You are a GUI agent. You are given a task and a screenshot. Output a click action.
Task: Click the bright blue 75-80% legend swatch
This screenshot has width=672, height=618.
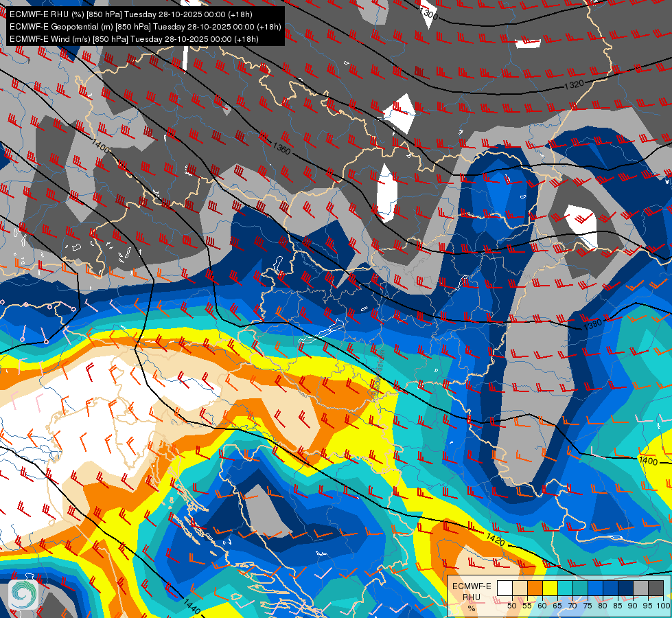(x=595, y=588)
